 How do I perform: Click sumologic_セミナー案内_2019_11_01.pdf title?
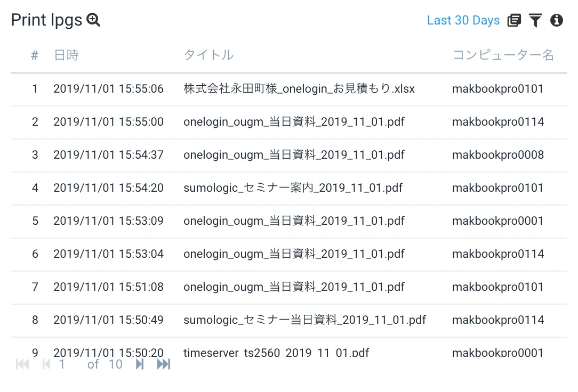pos(293,187)
